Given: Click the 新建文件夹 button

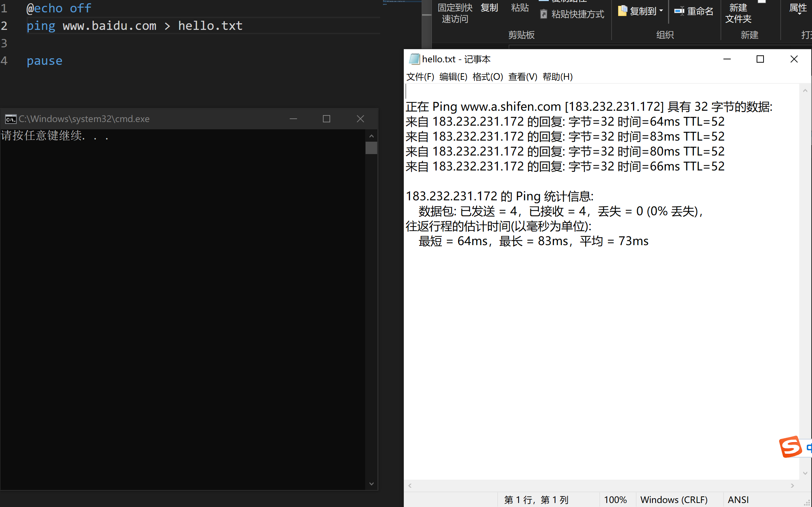Looking at the screenshot, I should 738,13.
